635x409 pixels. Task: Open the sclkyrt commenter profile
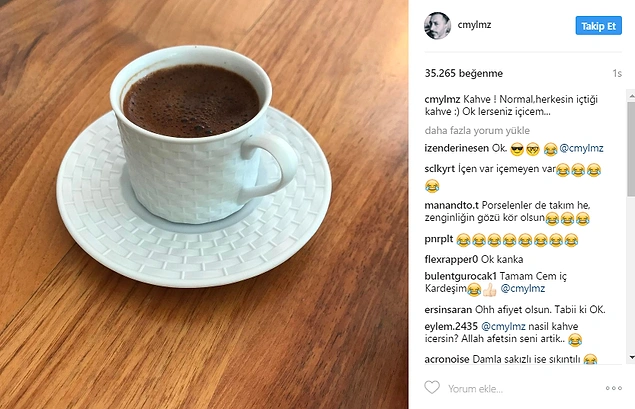439,168
